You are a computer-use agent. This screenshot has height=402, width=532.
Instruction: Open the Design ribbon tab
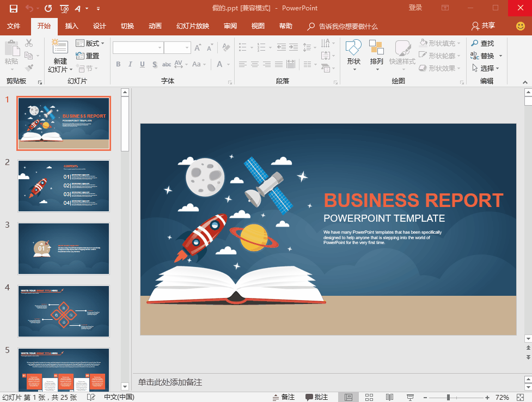[99, 26]
